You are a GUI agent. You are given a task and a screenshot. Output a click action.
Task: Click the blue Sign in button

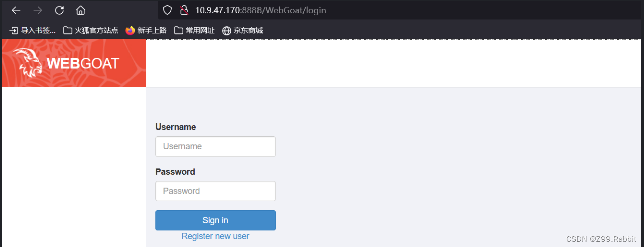coord(215,220)
